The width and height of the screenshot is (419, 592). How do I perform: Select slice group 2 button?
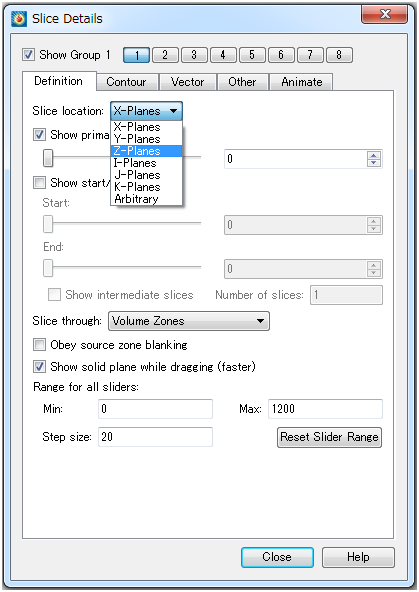165,55
